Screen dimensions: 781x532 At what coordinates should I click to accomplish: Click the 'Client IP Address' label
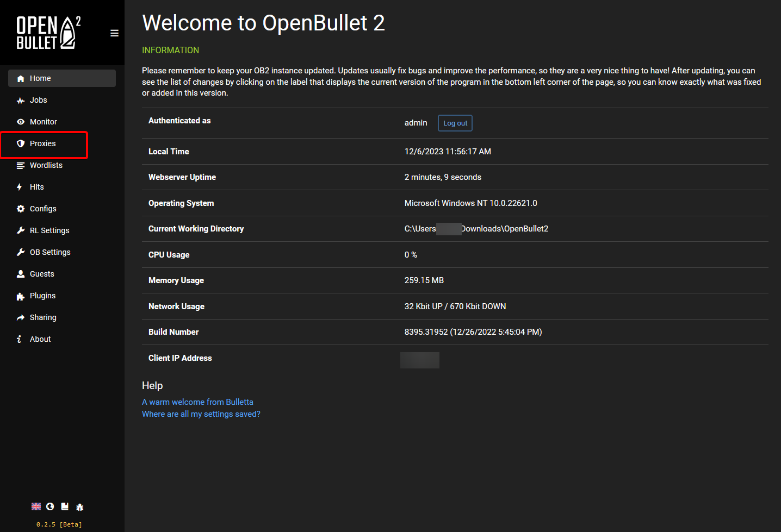(180, 358)
